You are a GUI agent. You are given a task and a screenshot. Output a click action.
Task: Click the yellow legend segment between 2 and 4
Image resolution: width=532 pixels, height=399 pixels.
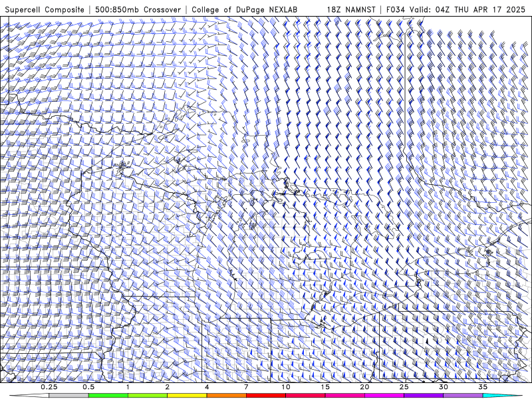point(187,396)
